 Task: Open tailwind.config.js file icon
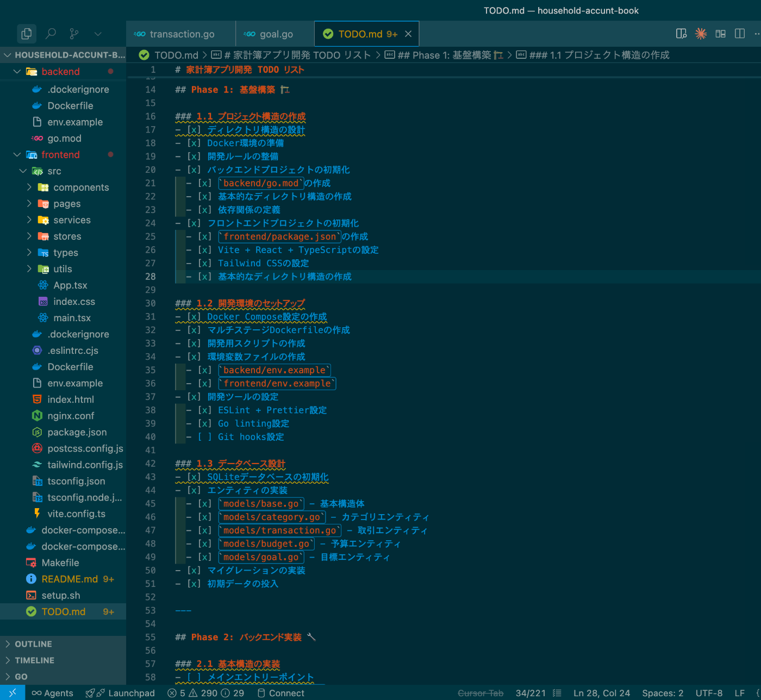(37, 465)
